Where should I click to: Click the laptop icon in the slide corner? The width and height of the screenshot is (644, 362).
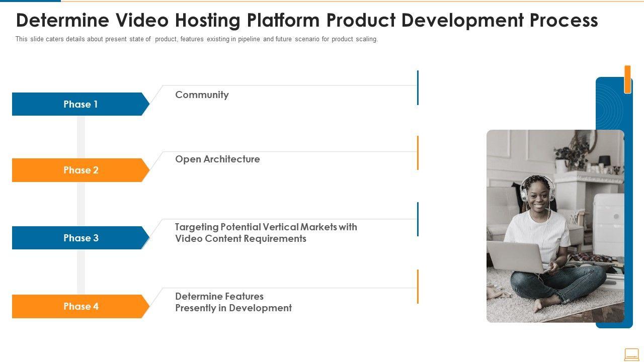pyautogui.click(x=631, y=354)
